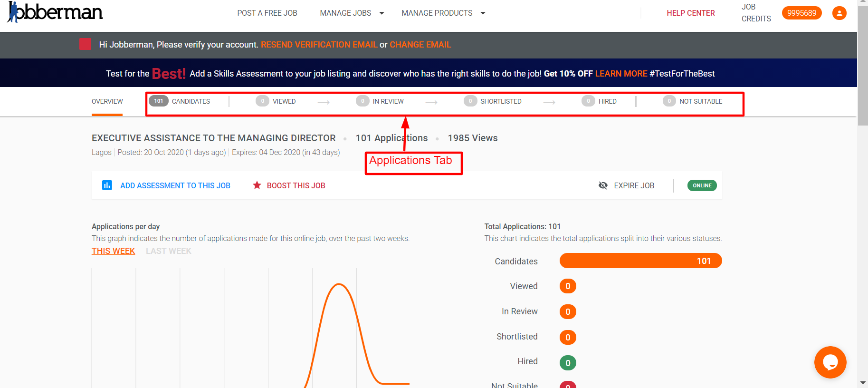The image size is (868, 388).
Task: Click the Not Suitable count badge in tab bar
Action: [669, 101]
